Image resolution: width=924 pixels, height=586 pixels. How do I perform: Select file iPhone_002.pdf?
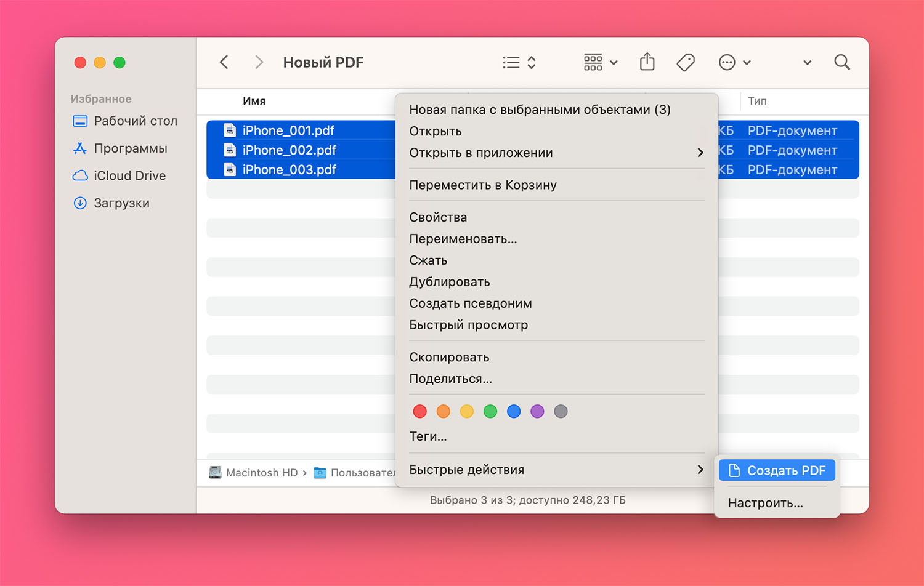[290, 150]
